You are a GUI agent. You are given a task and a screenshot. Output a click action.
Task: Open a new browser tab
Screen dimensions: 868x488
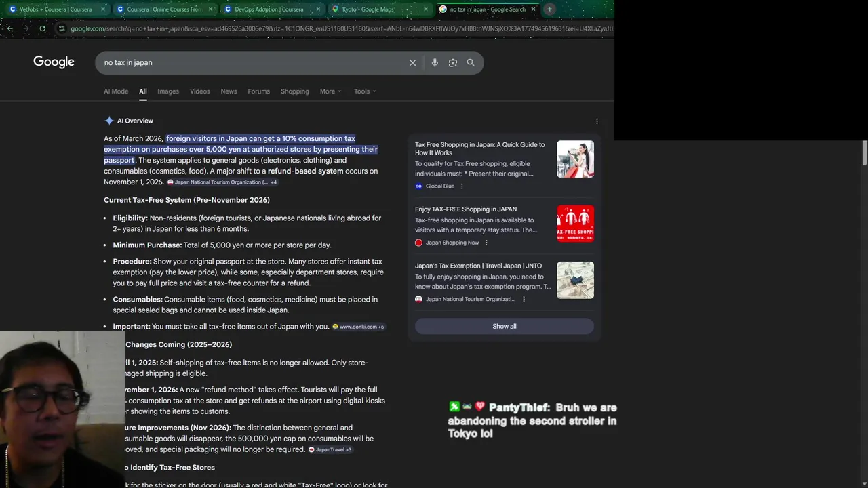549,9
